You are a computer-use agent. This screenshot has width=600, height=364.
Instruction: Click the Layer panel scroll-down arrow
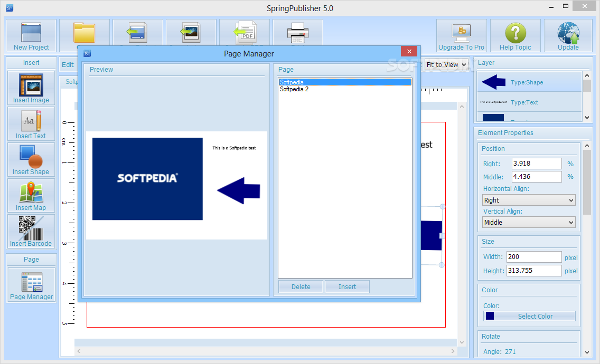click(587, 118)
